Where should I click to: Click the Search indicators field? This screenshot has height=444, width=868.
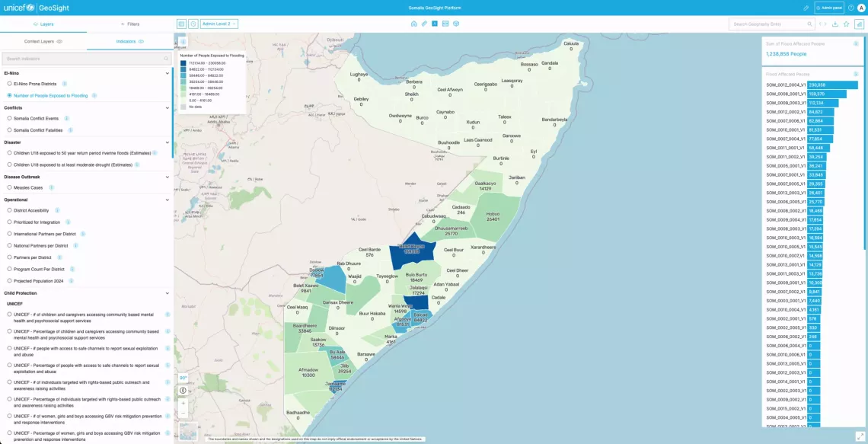click(86, 58)
